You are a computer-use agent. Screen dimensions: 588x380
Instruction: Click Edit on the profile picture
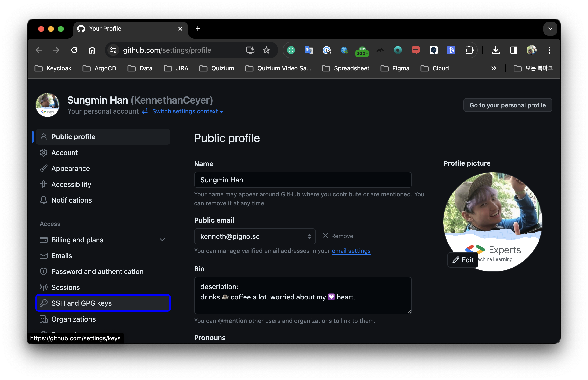[x=463, y=260]
